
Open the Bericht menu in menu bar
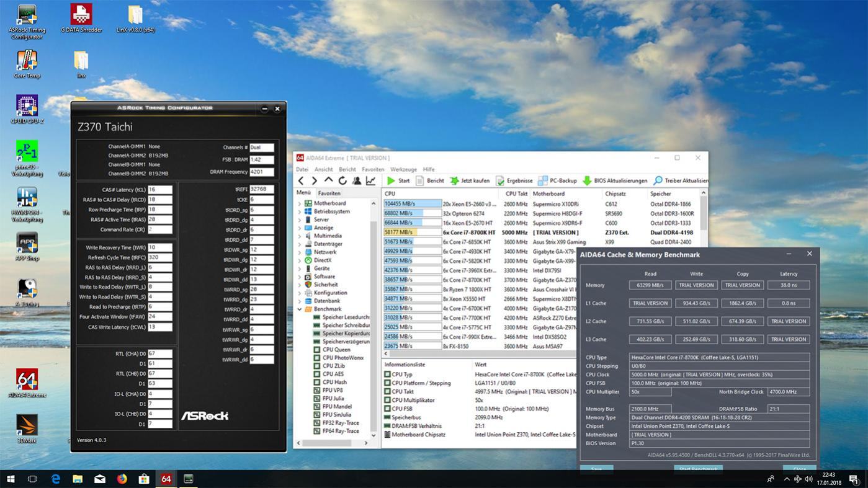pos(347,169)
